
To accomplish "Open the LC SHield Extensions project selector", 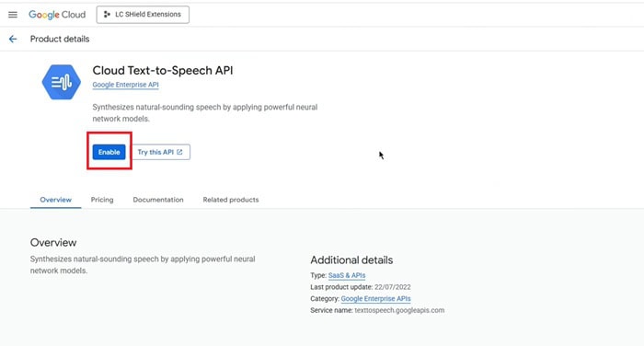I will tap(143, 15).
